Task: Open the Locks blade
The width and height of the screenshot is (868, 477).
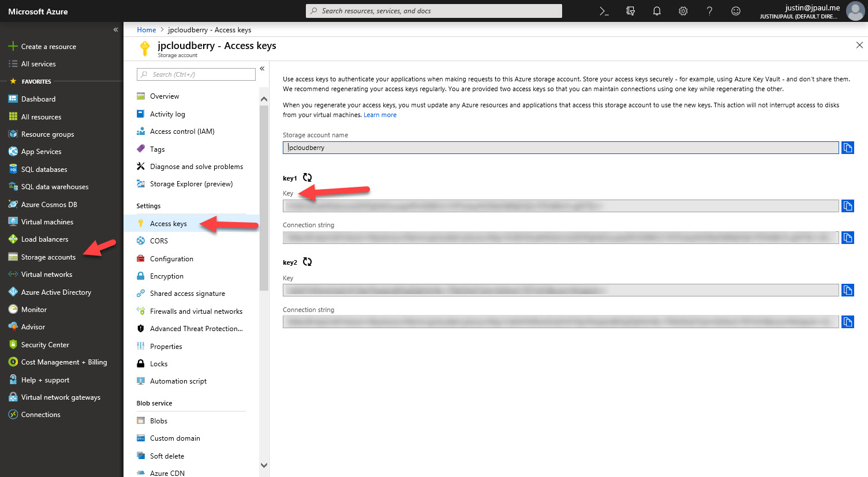Action: (x=159, y=364)
